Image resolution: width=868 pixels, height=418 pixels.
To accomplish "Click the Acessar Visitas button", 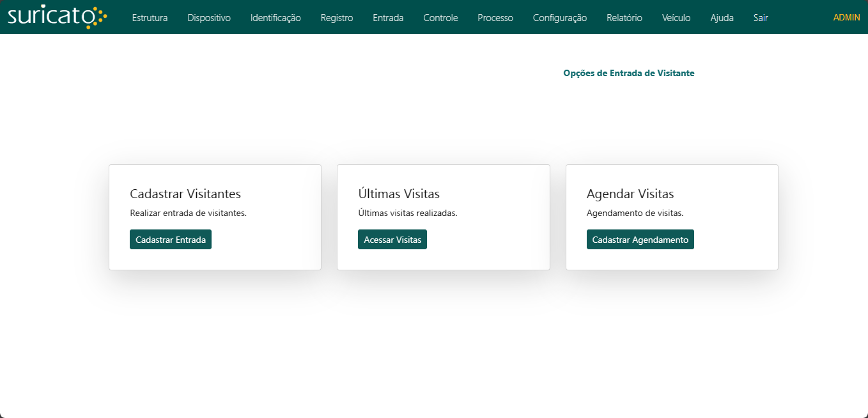I will [392, 240].
